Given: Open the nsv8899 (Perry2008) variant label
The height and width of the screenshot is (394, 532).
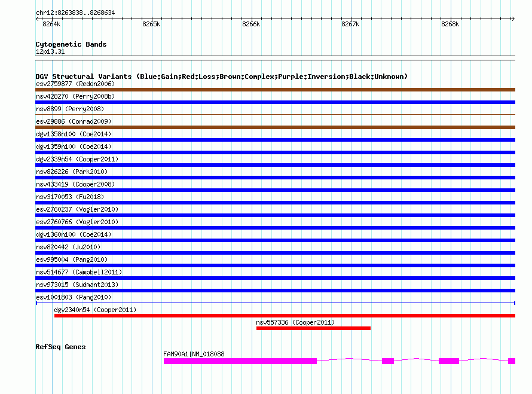Looking at the screenshot, I should pos(69,109).
